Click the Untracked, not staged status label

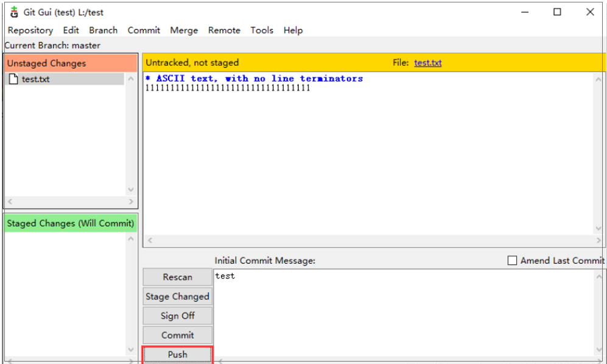(192, 63)
